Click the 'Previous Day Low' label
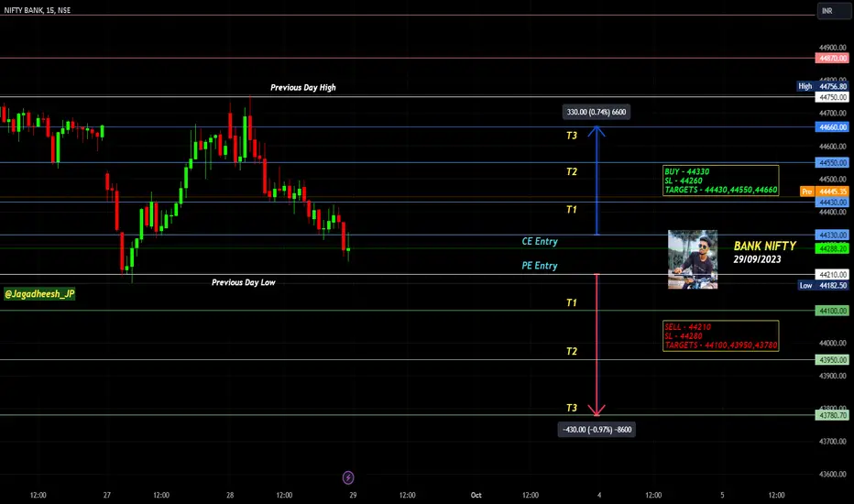This screenshot has height=504, width=854. point(244,282)
